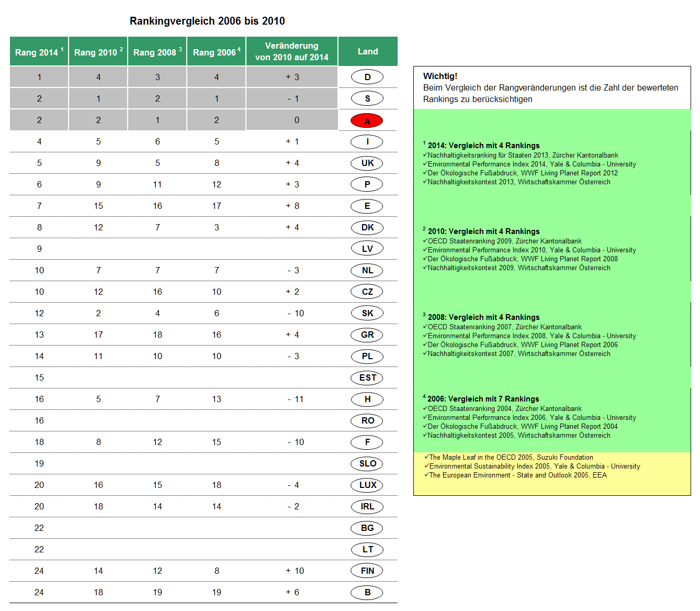700x611 pixels.
Task: Click the "GR" country badge
Action: point(367,335)
